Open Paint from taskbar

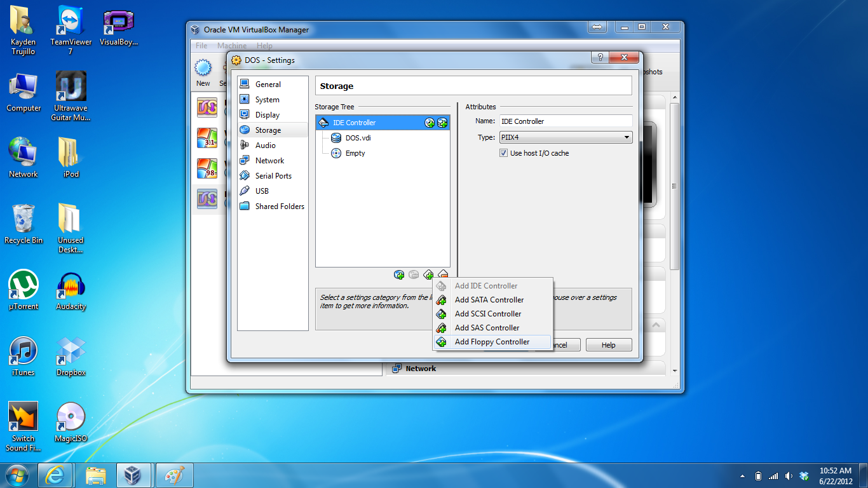pos(173,475)
